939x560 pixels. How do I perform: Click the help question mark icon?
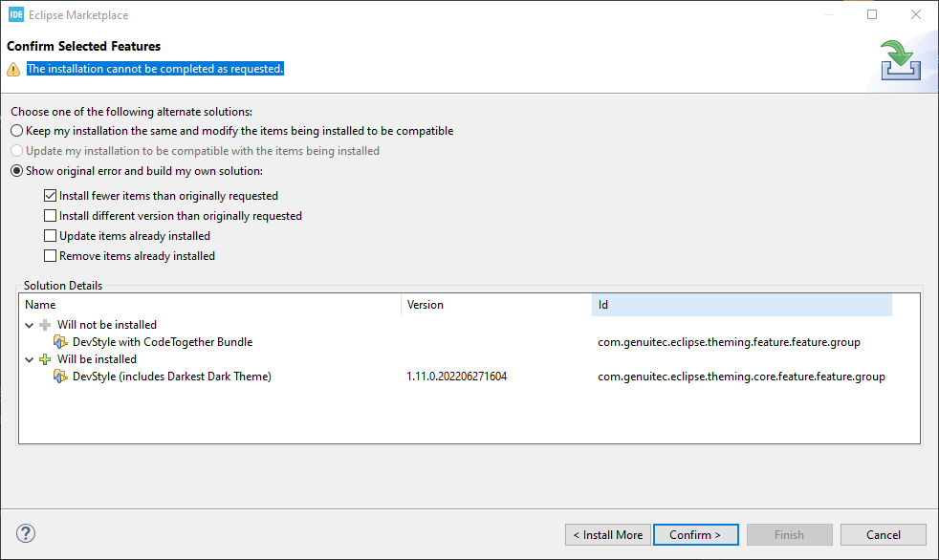(26, 533)
